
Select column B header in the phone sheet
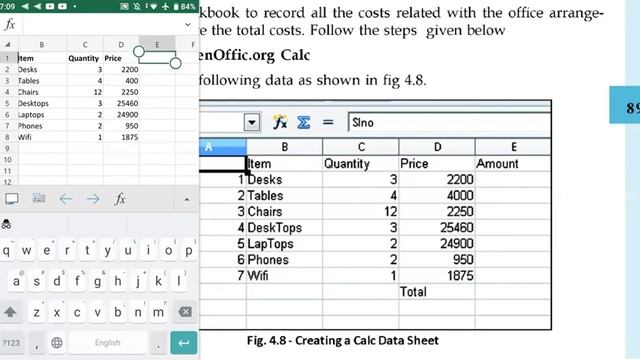pyautogui.click(x=42, y=44)
